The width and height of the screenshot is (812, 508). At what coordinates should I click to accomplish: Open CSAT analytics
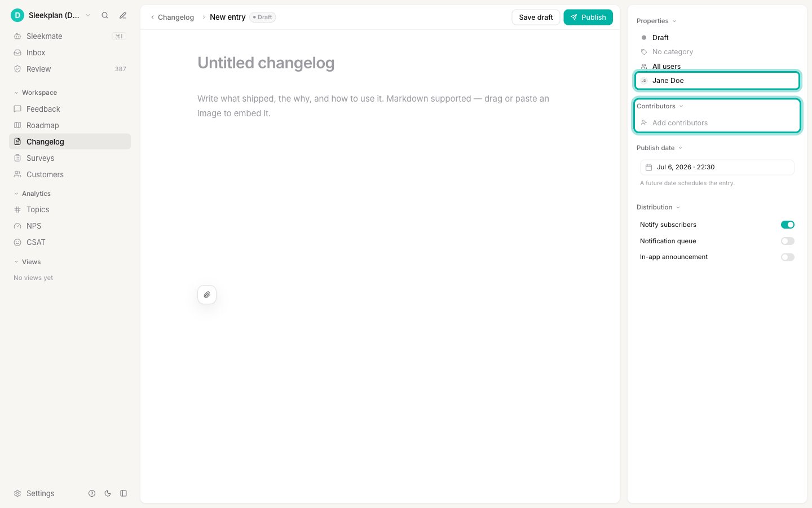click(x=70, y=242)
